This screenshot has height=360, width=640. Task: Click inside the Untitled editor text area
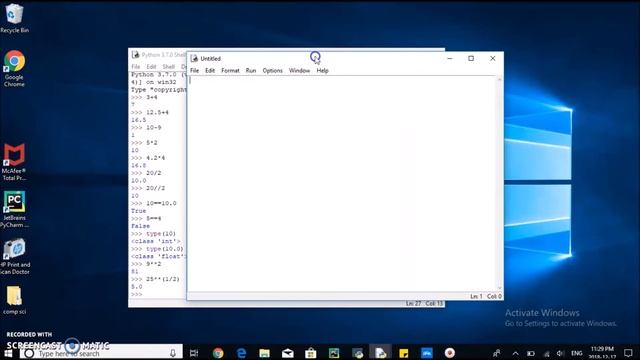342,184
